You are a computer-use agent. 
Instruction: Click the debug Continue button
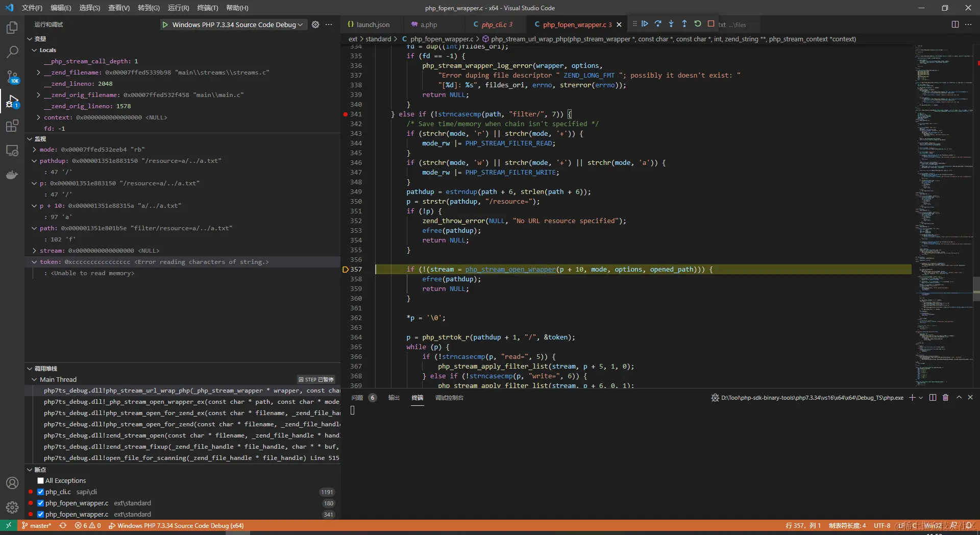coord(645,24)
